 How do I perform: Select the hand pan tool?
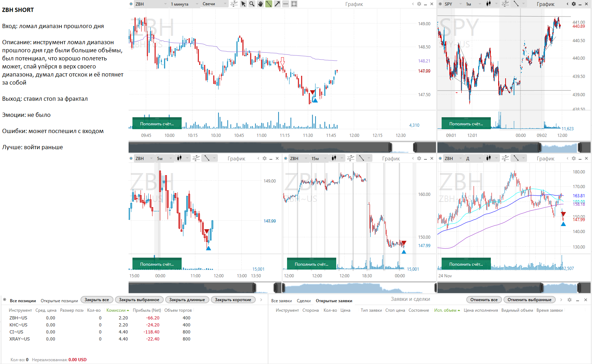coord(260,4)
